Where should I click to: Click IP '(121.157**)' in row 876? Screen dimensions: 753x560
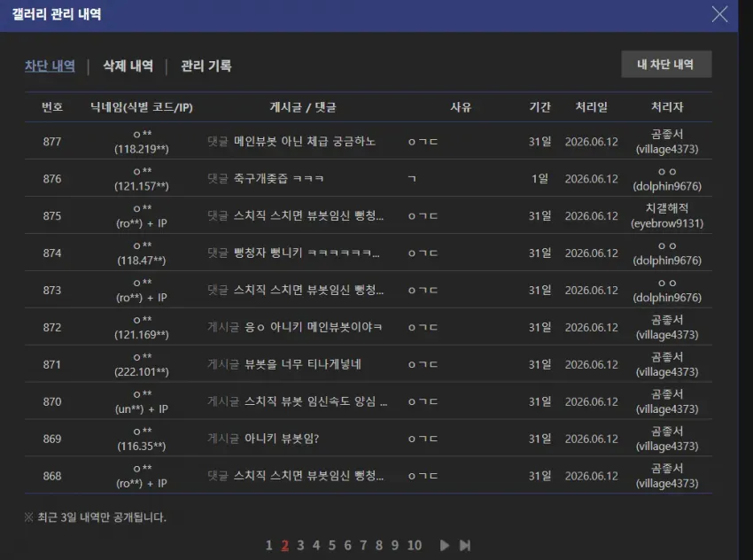pos(142,186)
